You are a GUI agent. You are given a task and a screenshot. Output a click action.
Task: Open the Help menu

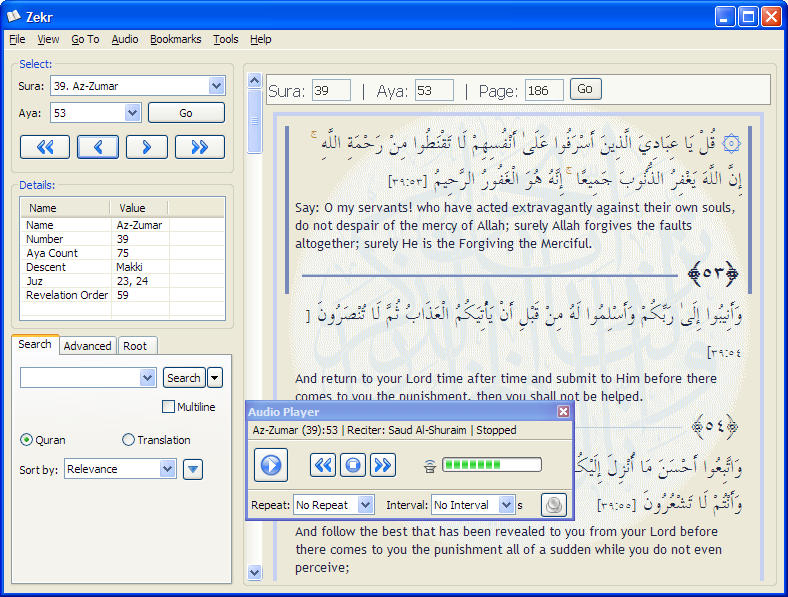point(261,39)
